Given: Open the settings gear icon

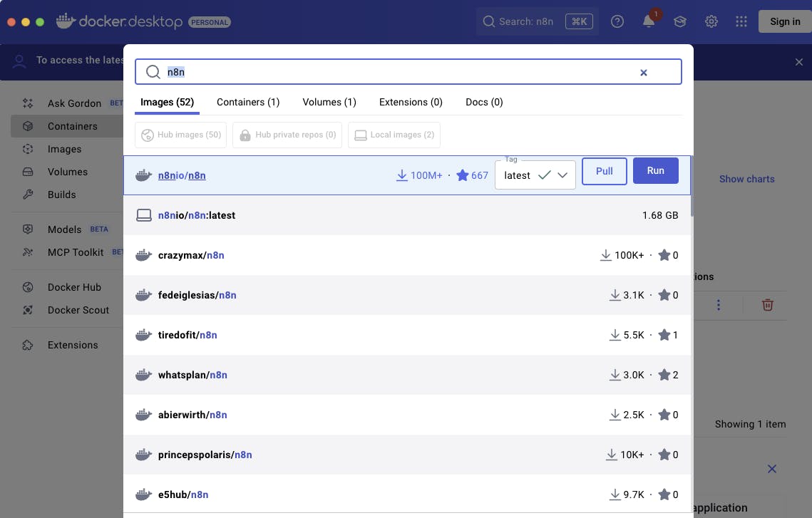Looking at the screenshot, I should (711, 22).
